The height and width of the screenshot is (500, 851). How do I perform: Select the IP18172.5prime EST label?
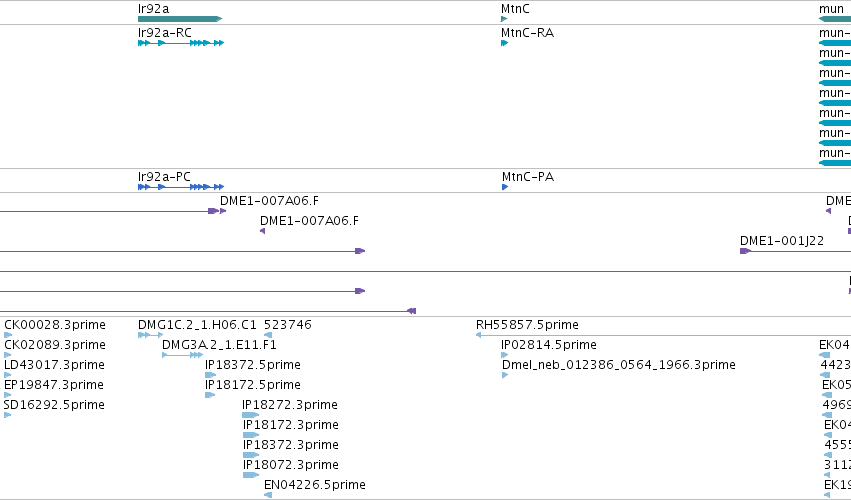coord(253,385)
